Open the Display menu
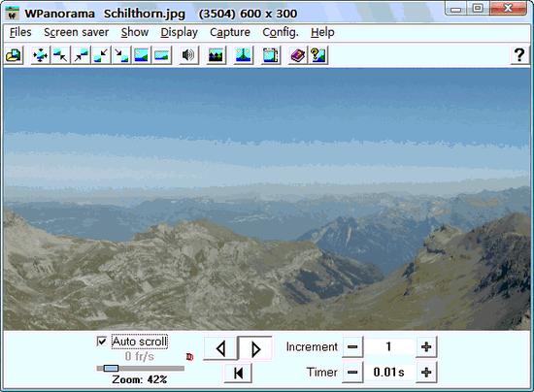Screen dimensions: 534x392 180,32
